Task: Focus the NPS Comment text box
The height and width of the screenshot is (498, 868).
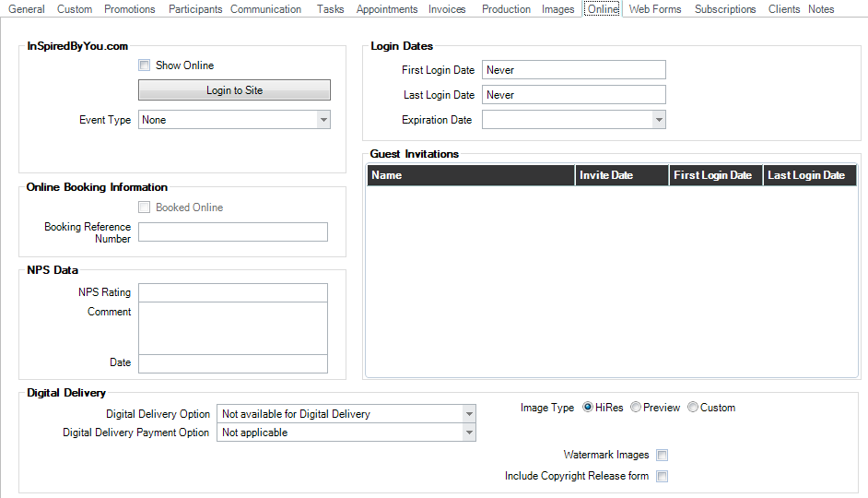Action: pos(233,328)
